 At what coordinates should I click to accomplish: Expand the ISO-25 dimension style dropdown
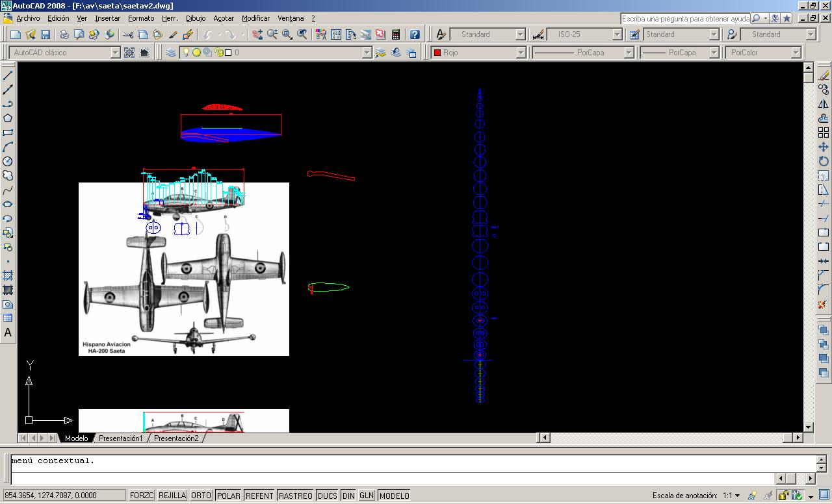[x=617, y=34]
